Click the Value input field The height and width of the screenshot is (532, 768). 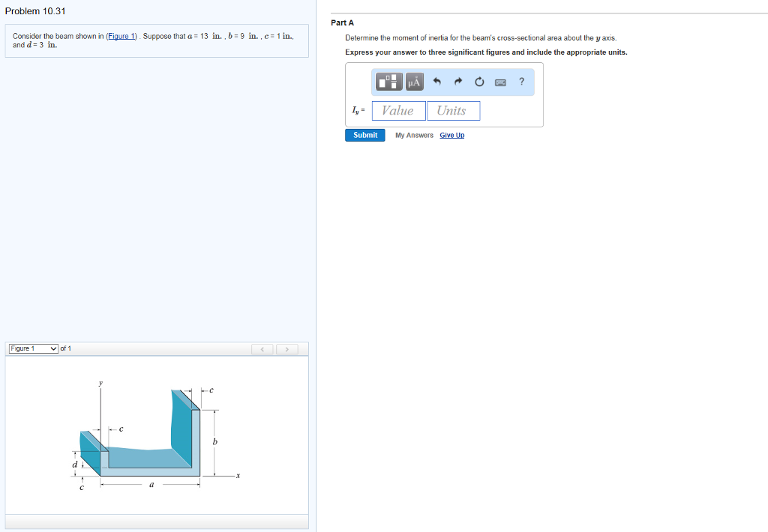click(x=398, y=110)
